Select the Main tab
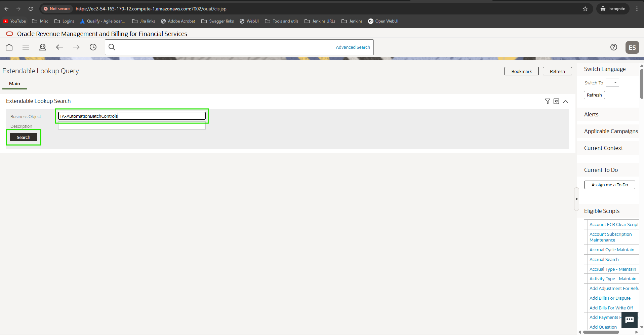 coord(14,83)
